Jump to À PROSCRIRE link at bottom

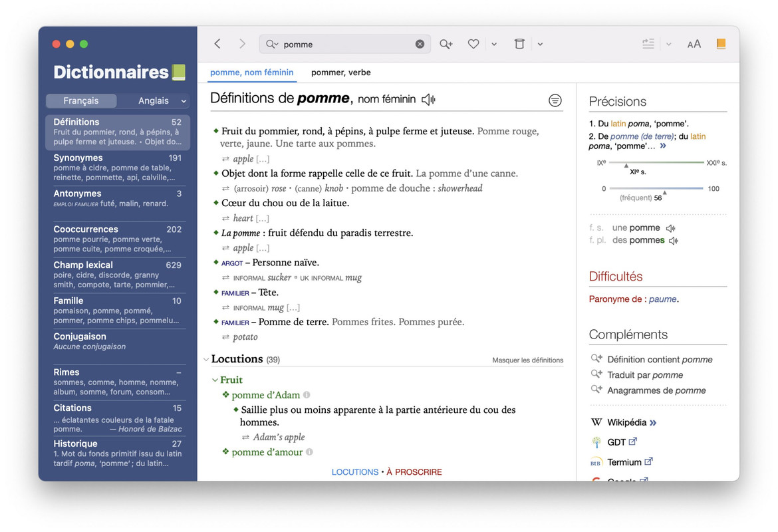(x=414, y=472)
